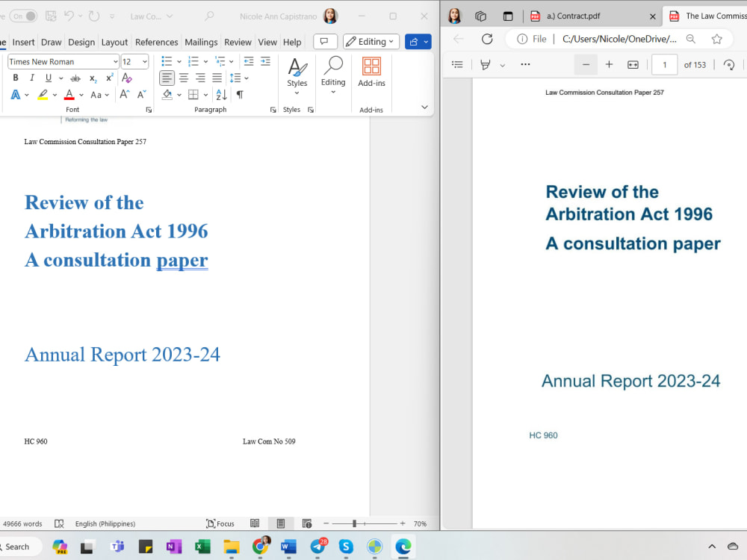This screenshot has width=747, height=560.
Task: Adjust the Word zoom slider
Action: coord(354,524)
